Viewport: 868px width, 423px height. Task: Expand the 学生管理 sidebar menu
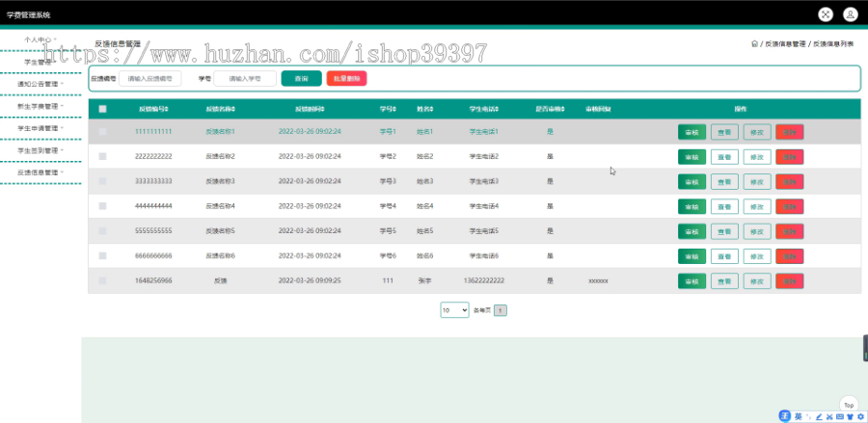[40, 62]
